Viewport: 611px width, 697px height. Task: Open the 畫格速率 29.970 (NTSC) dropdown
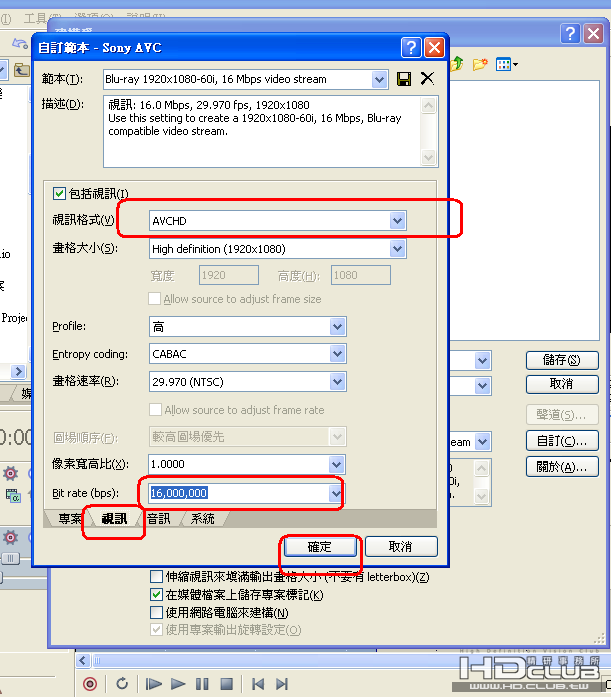click(x=338, y=382)
